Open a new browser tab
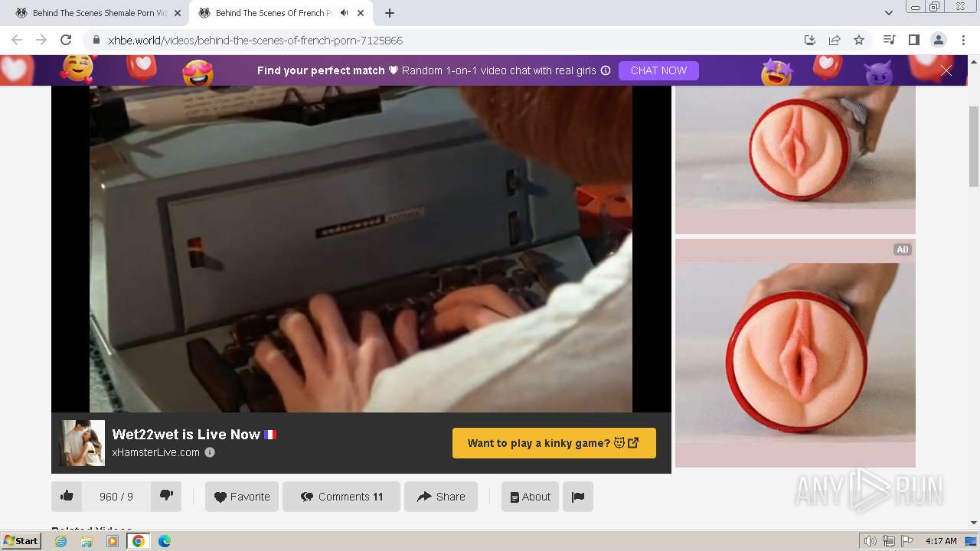 [390, 13]
